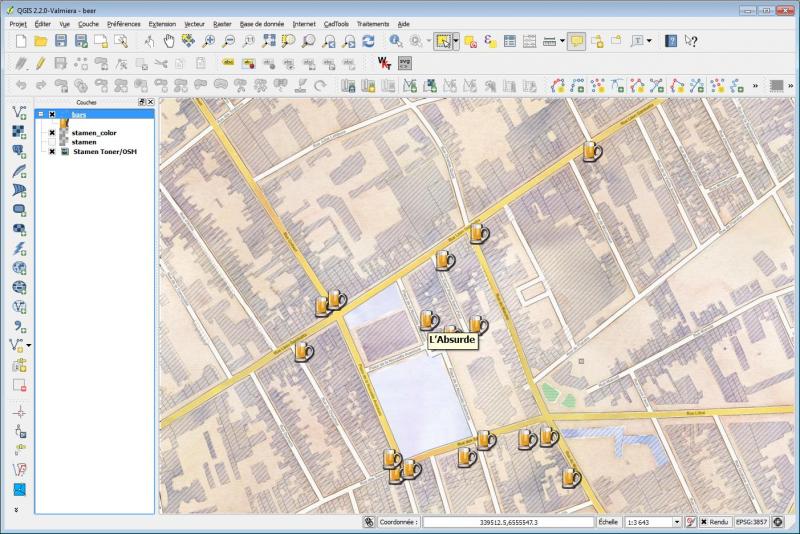Click the Refresh map icon
The height and width of the screenshot is (534, 800).
coord(368,41)
